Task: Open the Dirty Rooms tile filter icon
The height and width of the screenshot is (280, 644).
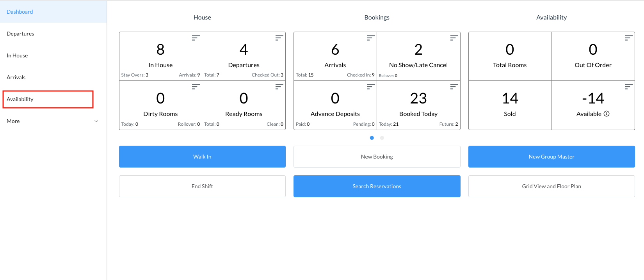Action: tap(196, 87)
